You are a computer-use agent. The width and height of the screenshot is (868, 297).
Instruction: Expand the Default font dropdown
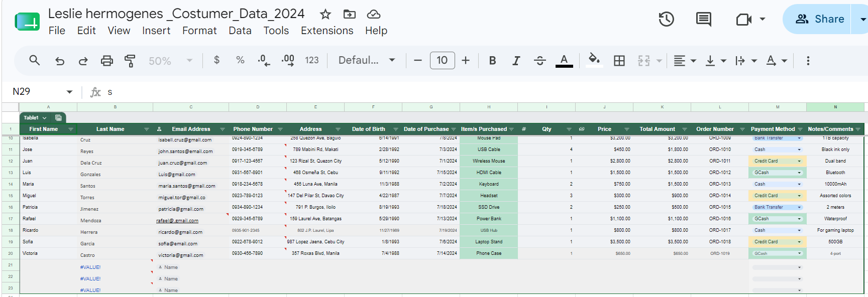point(367,60)
